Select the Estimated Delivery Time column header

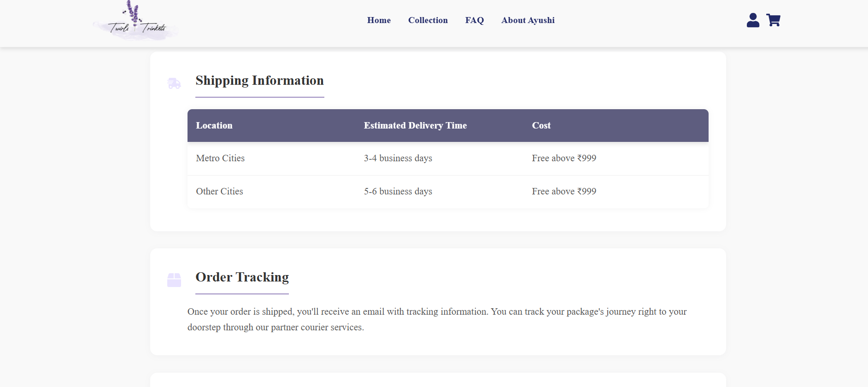pyautogui.click(x=415, y=125)
